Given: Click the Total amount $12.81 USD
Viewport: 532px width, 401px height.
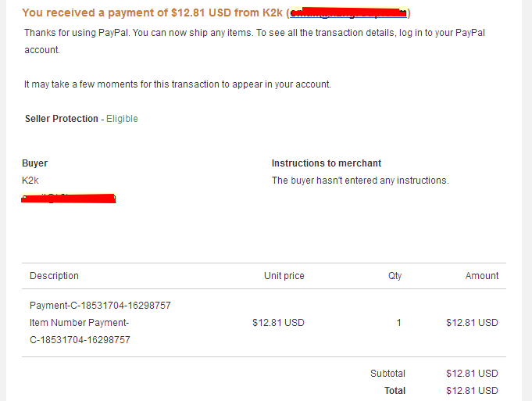Looking at the screenshot, I should click(x=472, y=391).
